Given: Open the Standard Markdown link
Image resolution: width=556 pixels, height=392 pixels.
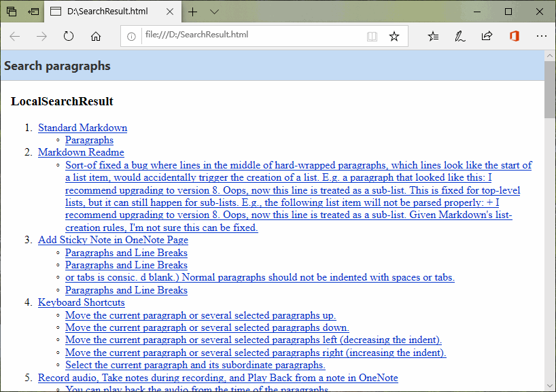Looking at the screenshot, I should coord(83,128).
